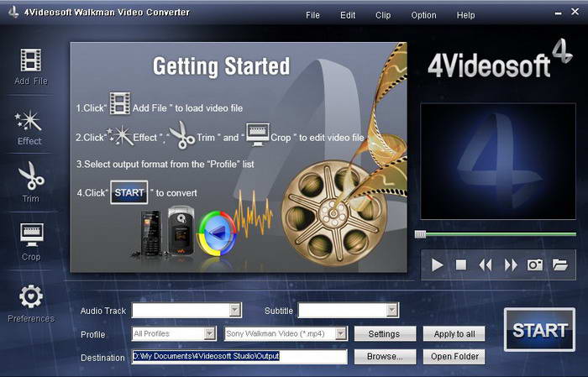Click the large START convert button

click(539, 330)
